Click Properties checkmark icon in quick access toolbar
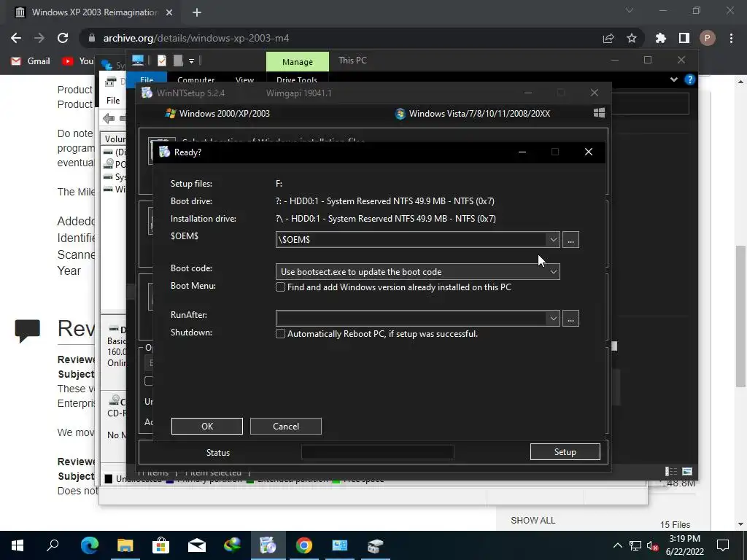Viewport: 747px width, 560px height. [162, 61]
